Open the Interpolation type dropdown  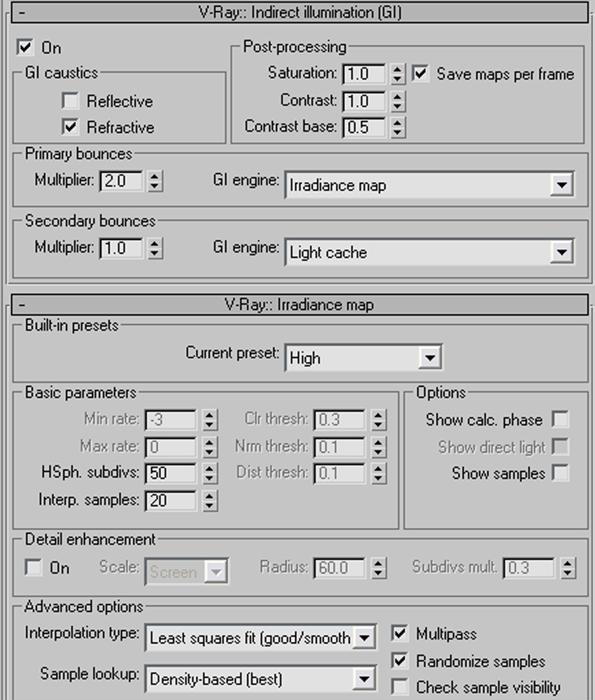coord(364,638)
